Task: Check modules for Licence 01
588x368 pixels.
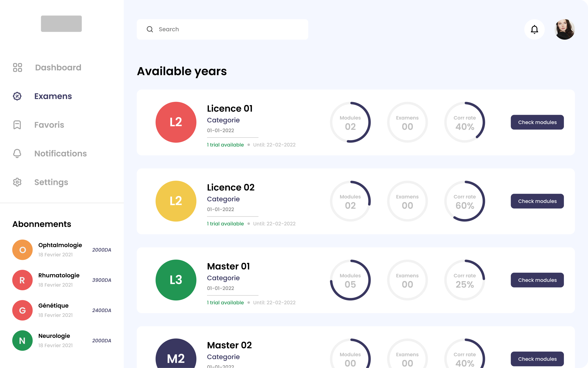Action: [x=537, y=122]
